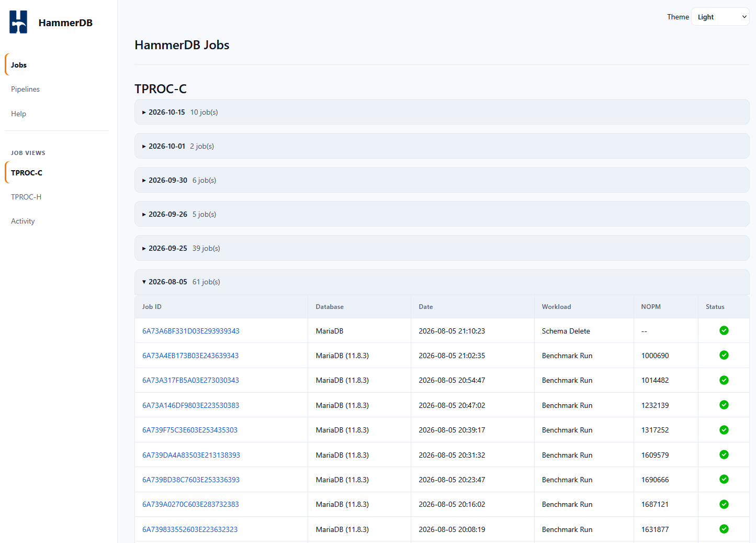
Task: Switch to the TPROC-H job view
Action: tap(57, 197)
